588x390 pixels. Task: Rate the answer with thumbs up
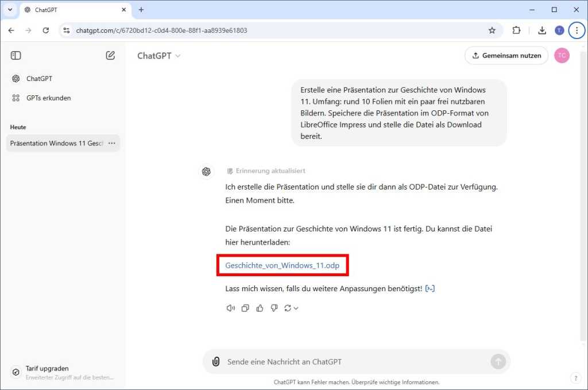(260, 308)
